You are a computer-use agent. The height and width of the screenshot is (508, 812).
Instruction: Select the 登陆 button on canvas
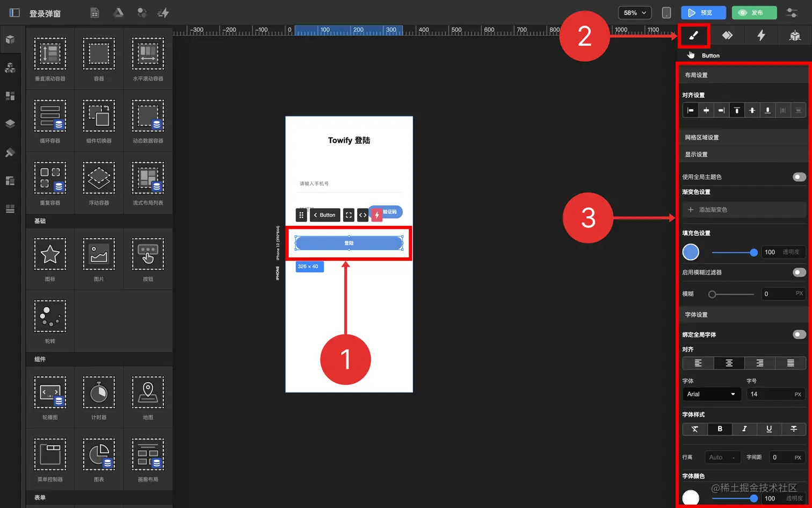click(349, 243)
